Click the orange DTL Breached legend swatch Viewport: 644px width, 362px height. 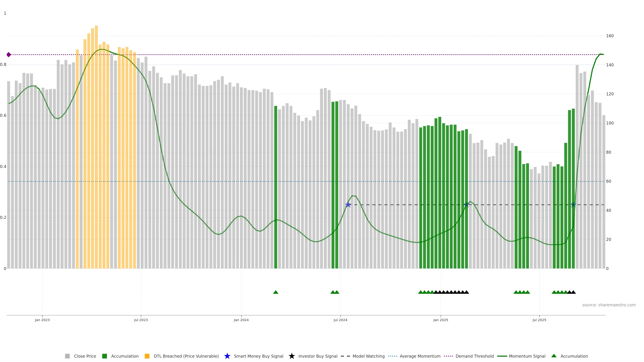click(147, 356)
